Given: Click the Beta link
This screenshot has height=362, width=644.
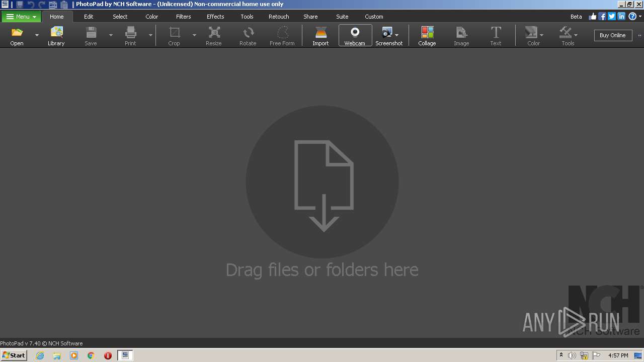Looking at the screenshot, I should tap(576, 17).
